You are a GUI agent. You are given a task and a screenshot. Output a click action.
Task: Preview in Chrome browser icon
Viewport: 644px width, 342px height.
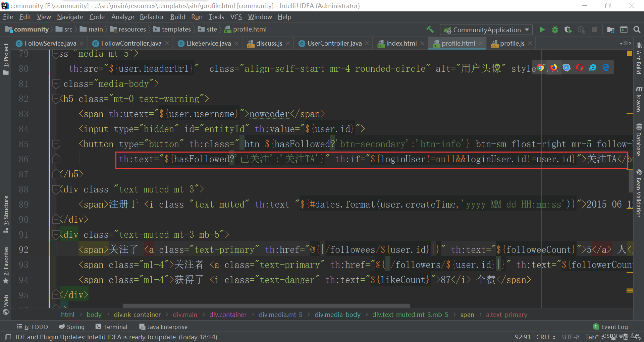(x=540, y=67)
